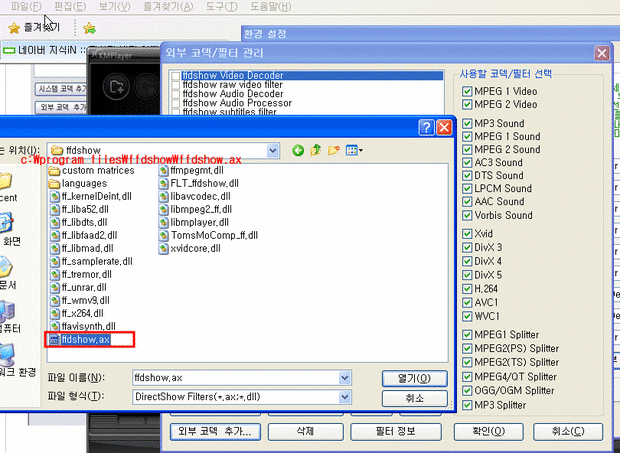Viewport: 620px width, 453px height.
Task: Select ff_kernelDeint.dll file
Action: pos(91,196)
